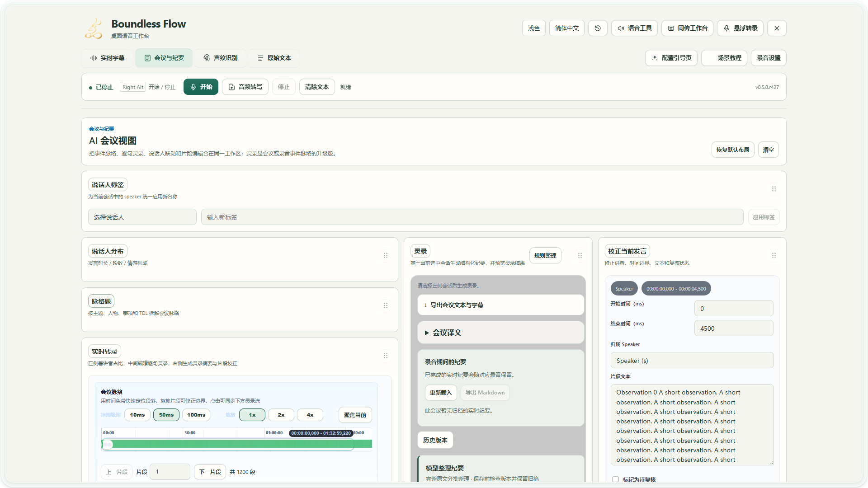Open 归属 Speaker (s) dropdown

[692, 361]
